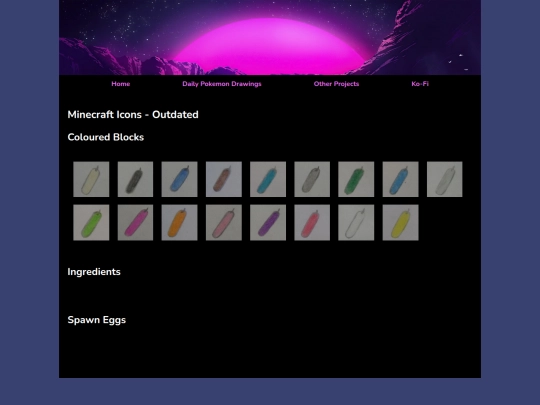Open the yellow glow stick thumbnail
Screen dimensions: 540x405
coord(401,222)
